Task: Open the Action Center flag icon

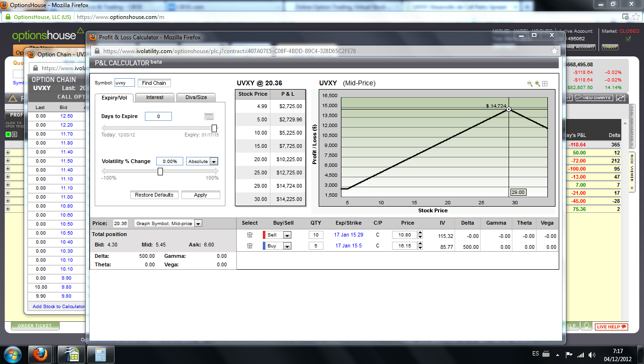Action: (569, 355)
